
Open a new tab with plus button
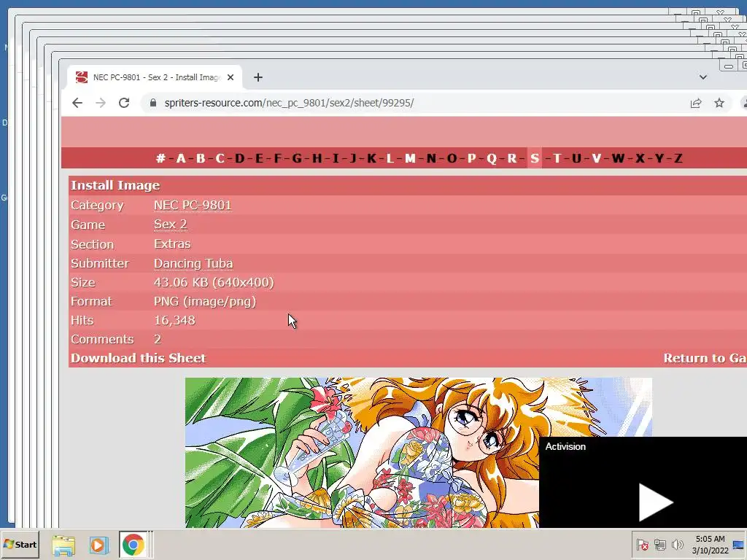[258, 77]
